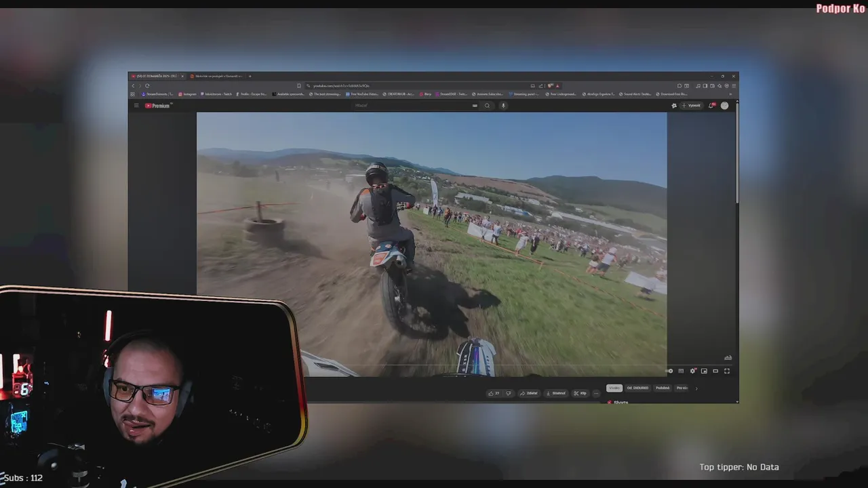Open Free YouTube Video bookmark
Screen dimensions: 868x488
coord(362,94)
